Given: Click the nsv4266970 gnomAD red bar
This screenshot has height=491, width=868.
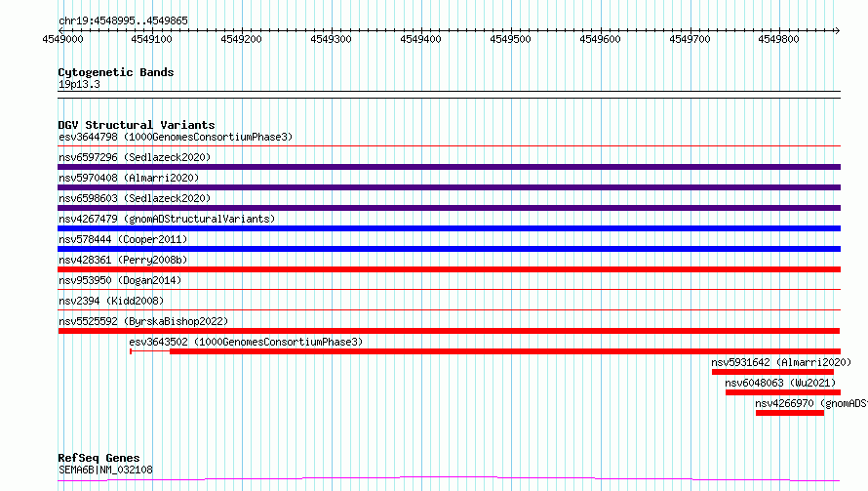Looking at the screenshot, I should point(790,413).
